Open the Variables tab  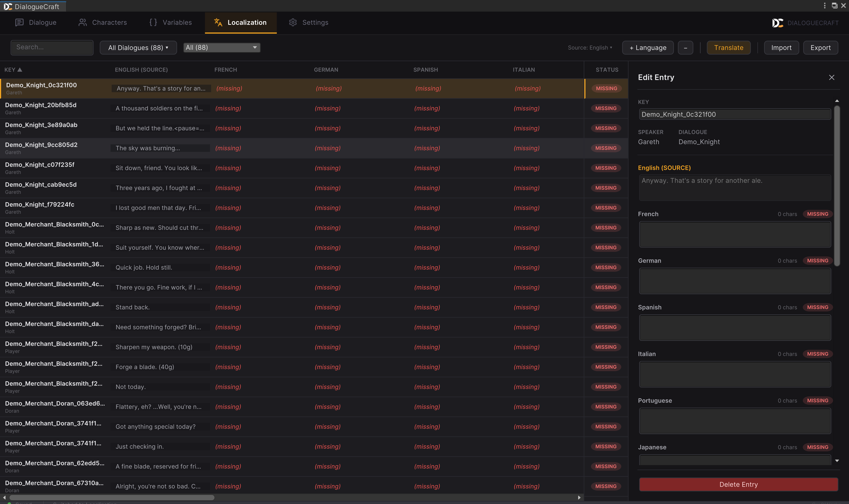170,22
